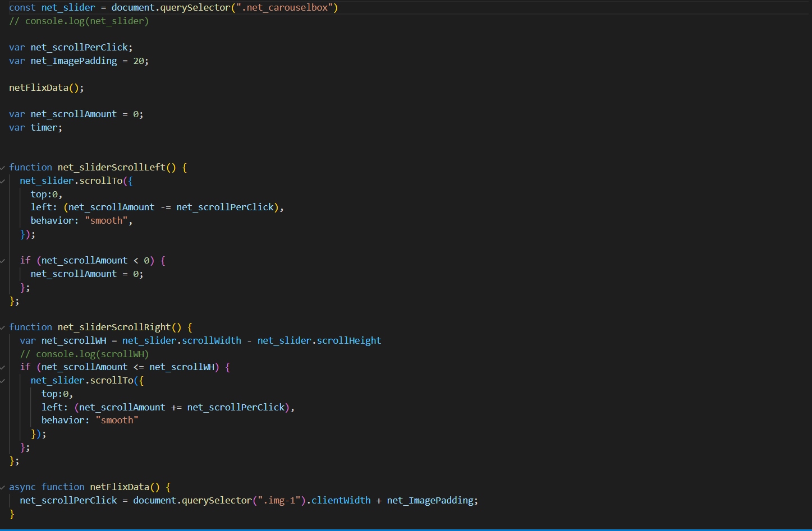Click 'net_scrollWH' in its var declaration

pyautogui.click(x=74, y=340)
